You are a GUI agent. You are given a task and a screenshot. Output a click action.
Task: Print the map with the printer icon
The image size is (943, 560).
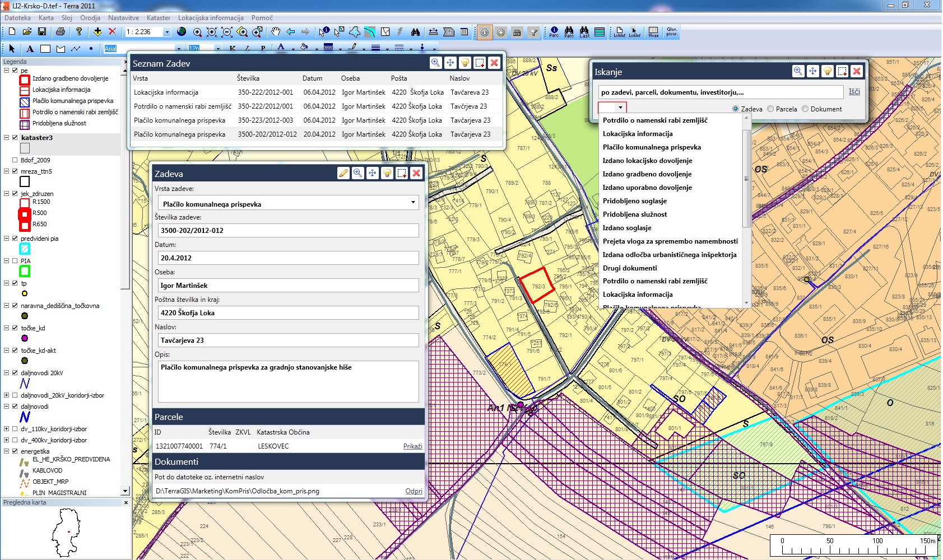click(61, 32)
